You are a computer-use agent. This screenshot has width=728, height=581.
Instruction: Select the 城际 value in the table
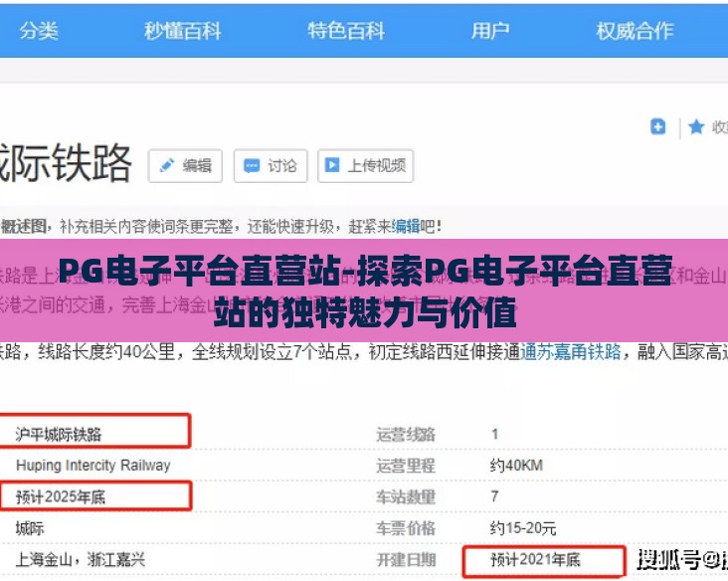click(x=30, y=528)
